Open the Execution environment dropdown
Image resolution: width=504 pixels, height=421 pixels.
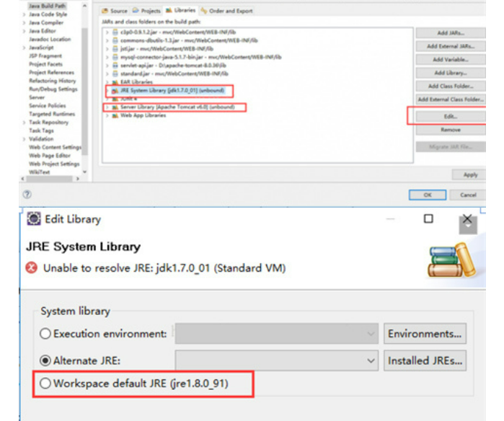(277, 334)
